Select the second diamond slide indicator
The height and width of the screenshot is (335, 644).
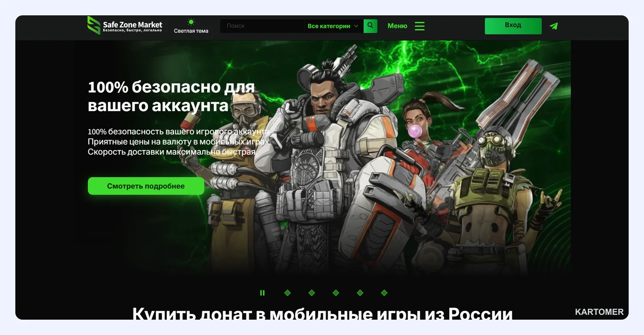pos(312,293)
